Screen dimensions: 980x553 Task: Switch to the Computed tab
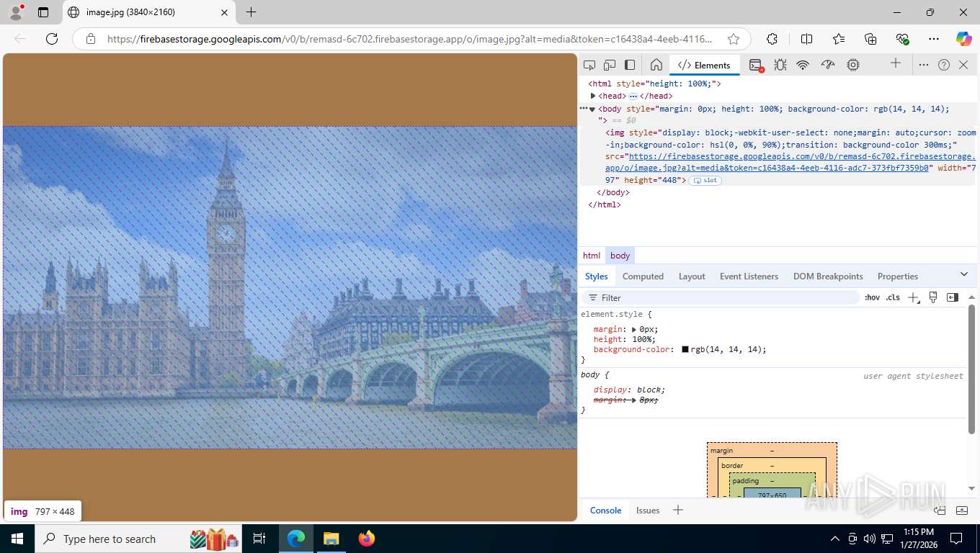[643, 276]
